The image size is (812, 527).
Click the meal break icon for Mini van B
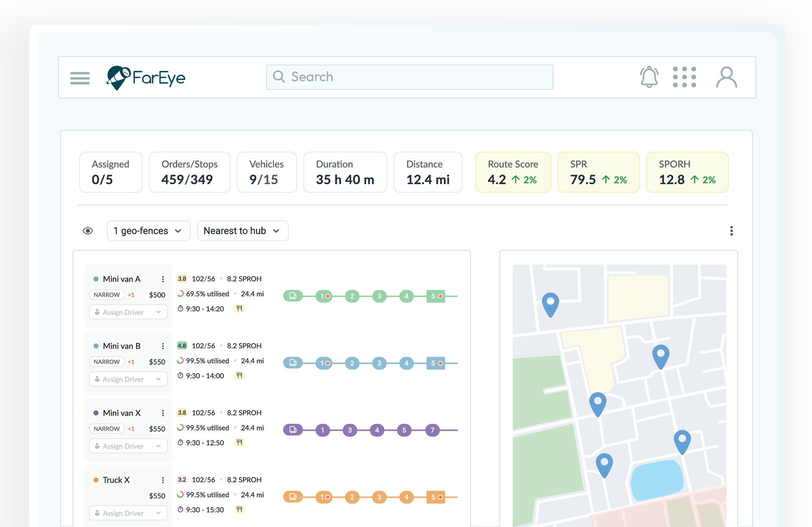[239, 375]
